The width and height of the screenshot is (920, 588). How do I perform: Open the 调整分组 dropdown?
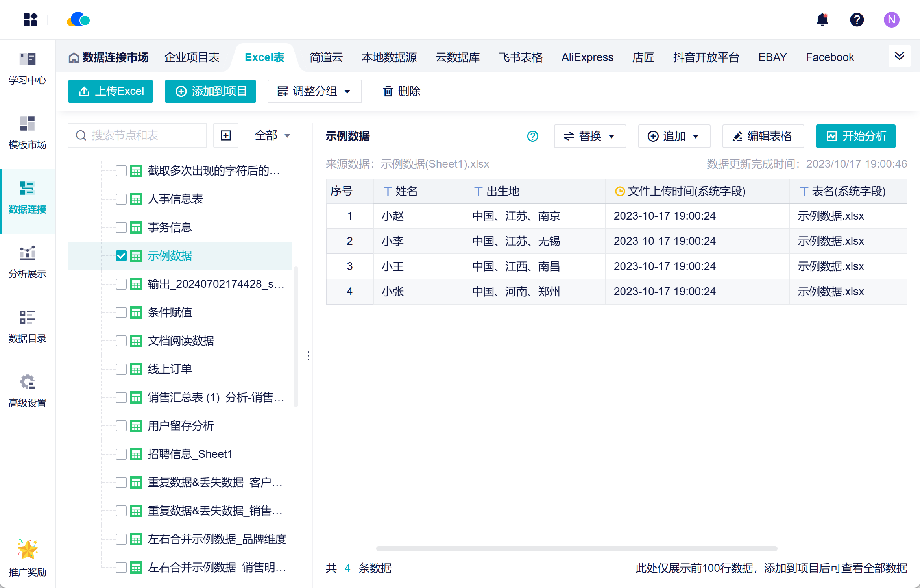click(314, 91)
